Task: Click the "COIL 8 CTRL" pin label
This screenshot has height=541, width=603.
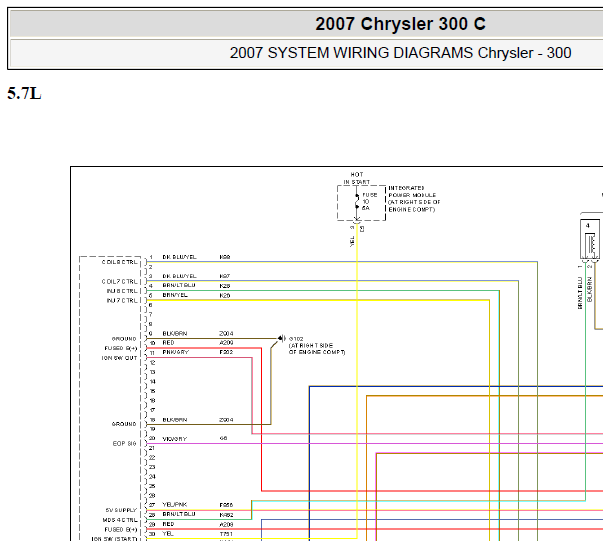Action: coord(120,262)
